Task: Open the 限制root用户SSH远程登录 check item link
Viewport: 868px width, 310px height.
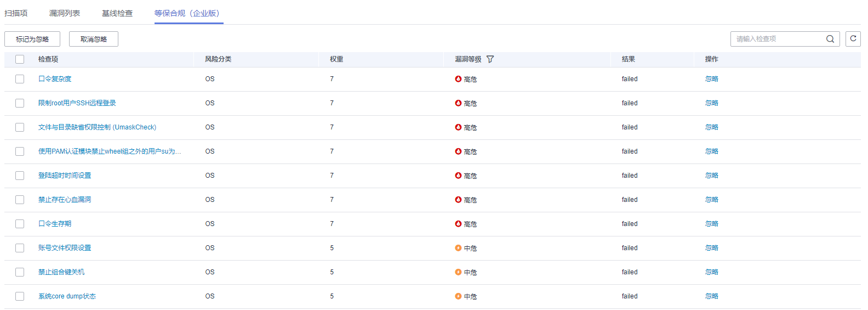Action: 77,103
